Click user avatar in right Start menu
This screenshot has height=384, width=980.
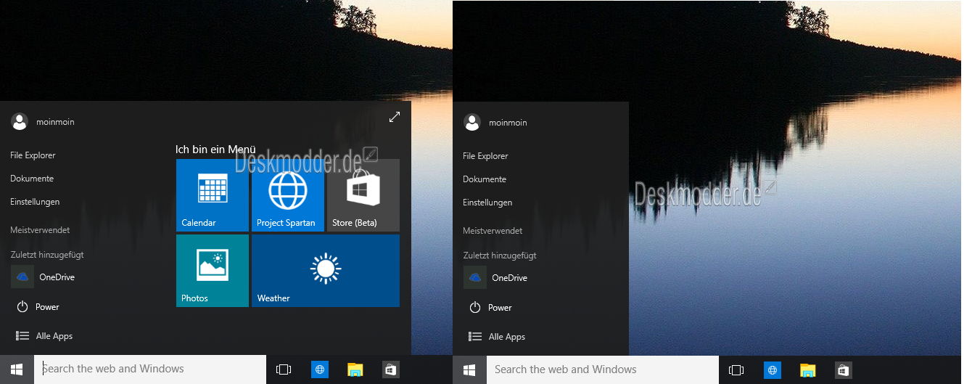coord(472,123)
